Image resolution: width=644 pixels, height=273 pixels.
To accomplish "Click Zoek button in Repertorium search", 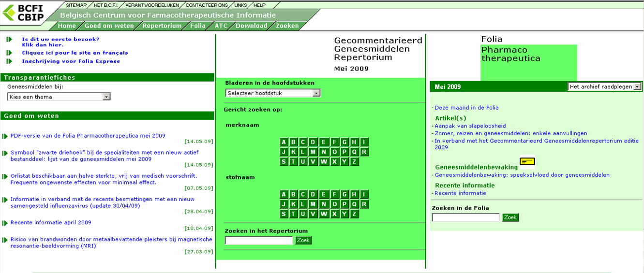I will 303,240.
